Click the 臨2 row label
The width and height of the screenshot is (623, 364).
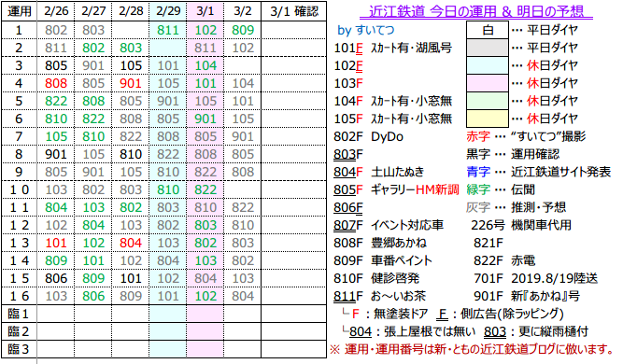click(19, 331)
